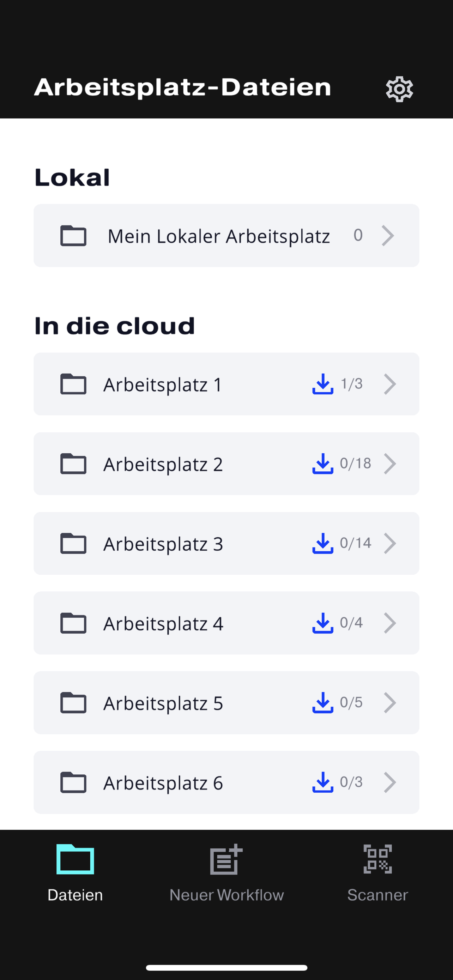The width and height of the screenshot is (453, 980).
Task: Click the 0/18 file count of Arbeitsplatz 2
Action: click(x=355, y=464)
